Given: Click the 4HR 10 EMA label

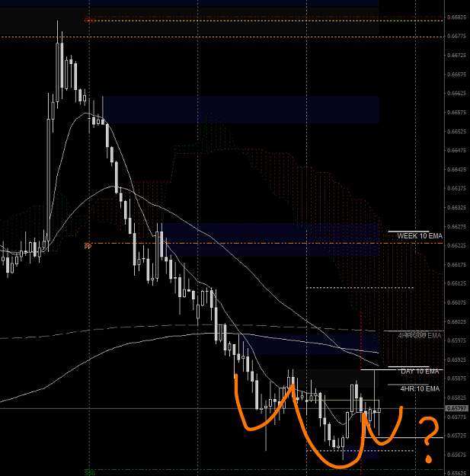Looking at the screenshot, I should coord(420,388).
